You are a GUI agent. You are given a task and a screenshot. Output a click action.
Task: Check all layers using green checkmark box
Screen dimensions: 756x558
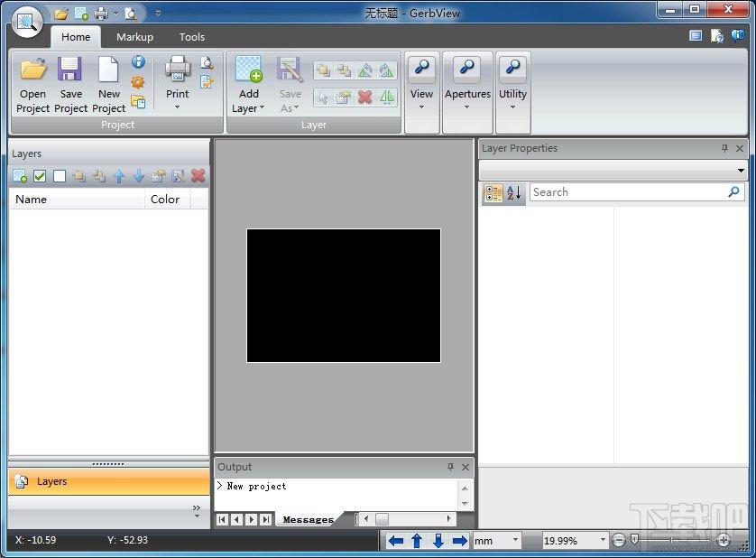pos(40,176)
